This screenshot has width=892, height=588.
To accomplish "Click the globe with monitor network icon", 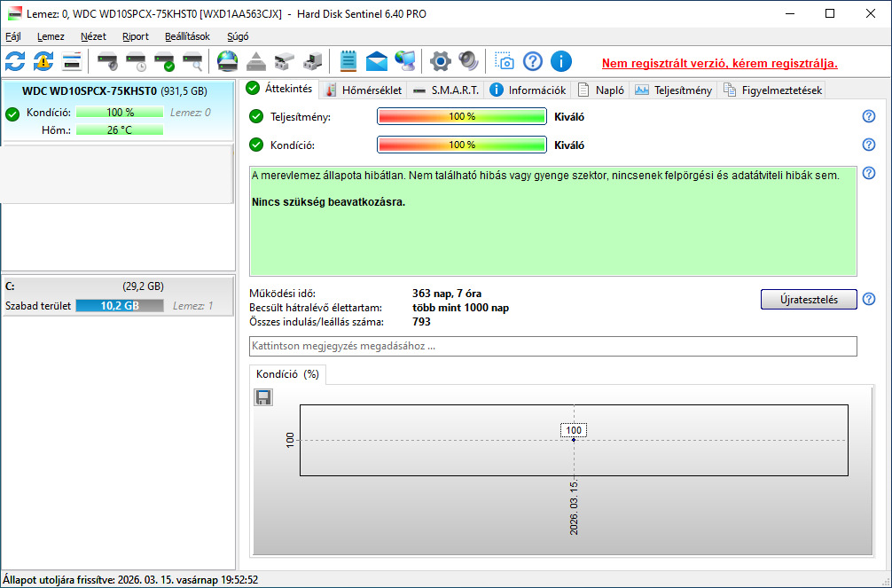I will 405,61.
